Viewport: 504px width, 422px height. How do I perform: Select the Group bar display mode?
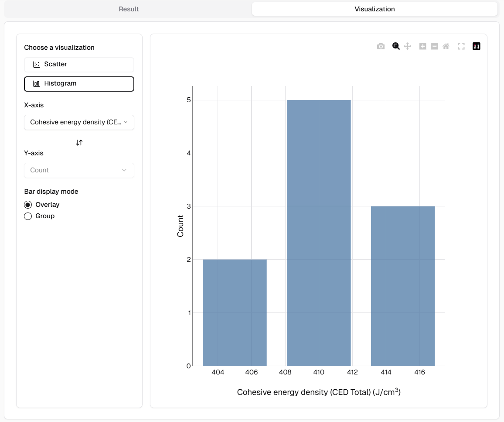click(x=28, y=216)
